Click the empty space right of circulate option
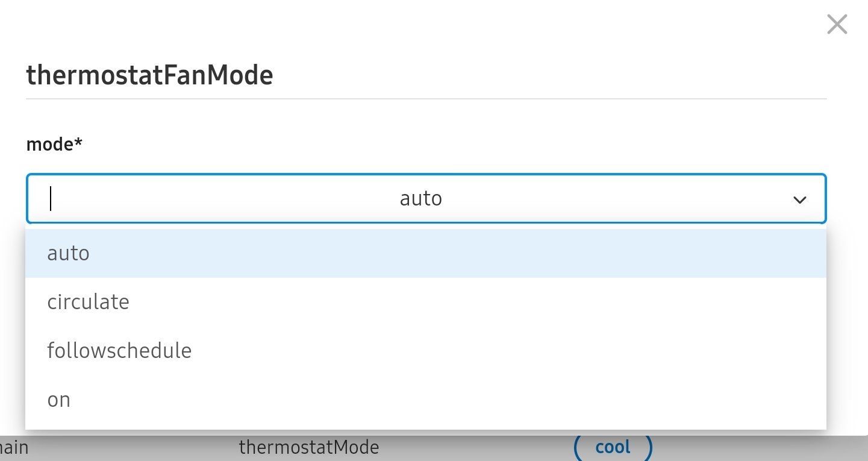 (482, 302)
